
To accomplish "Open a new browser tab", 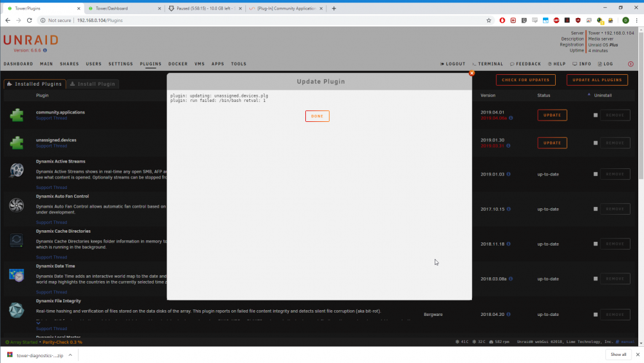I will pyautogui.click(x=334, y=8).
